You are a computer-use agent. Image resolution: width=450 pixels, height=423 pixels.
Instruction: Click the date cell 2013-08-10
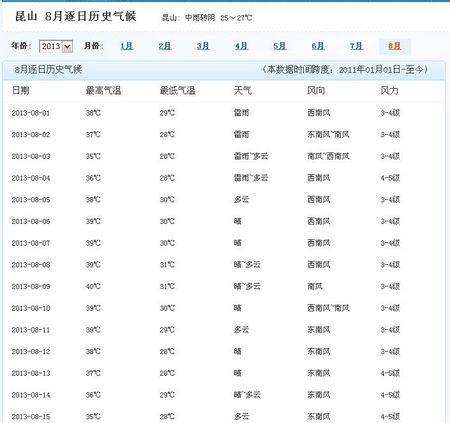(x=31, y=308)
